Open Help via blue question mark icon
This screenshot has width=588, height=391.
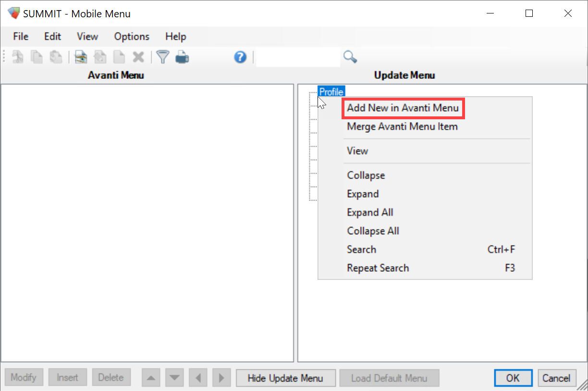[240, 57]
